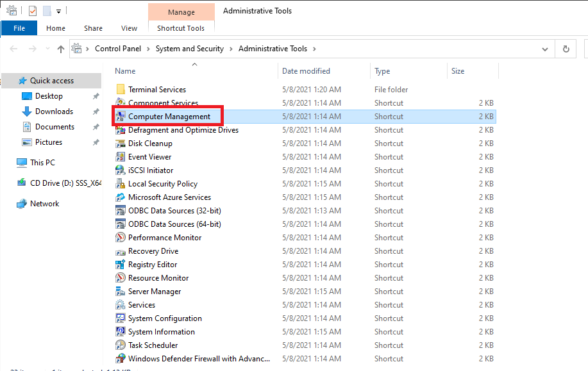Select the Resource Monitor icon
The image size is (588, 371).
(x=121, y=278)
